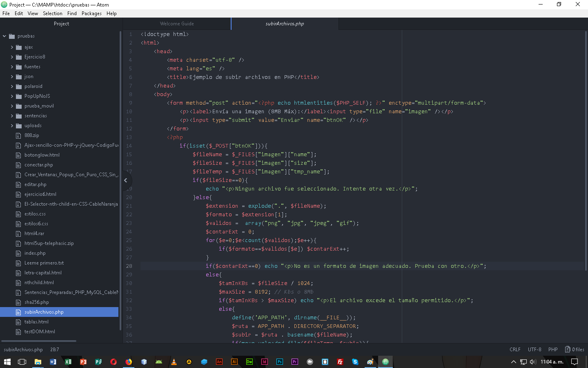
Task: Expand the Ejercicio8 folder
Action: [12, 57]
